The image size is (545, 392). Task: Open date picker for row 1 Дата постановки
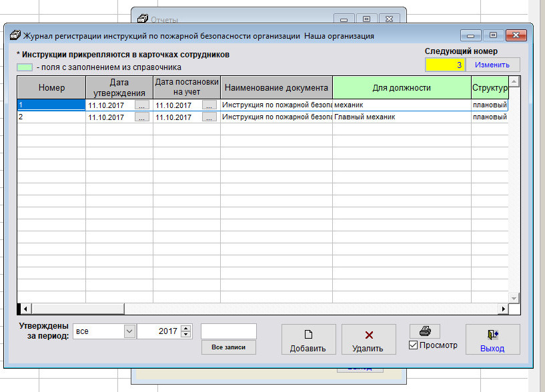pos(209,105)
